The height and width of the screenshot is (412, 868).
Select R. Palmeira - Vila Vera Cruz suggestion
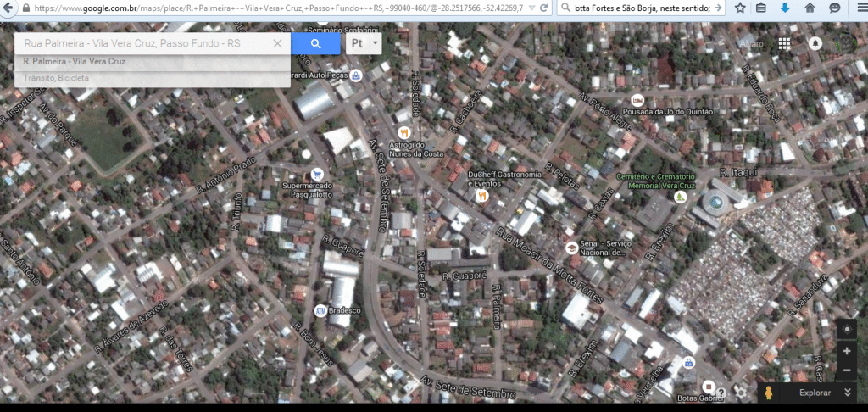tap(75, 62)
